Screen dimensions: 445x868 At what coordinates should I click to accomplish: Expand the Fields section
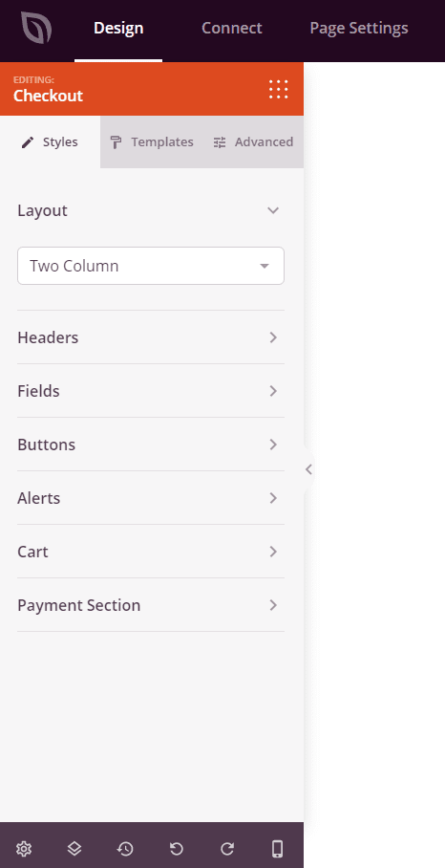pos(151,391)
